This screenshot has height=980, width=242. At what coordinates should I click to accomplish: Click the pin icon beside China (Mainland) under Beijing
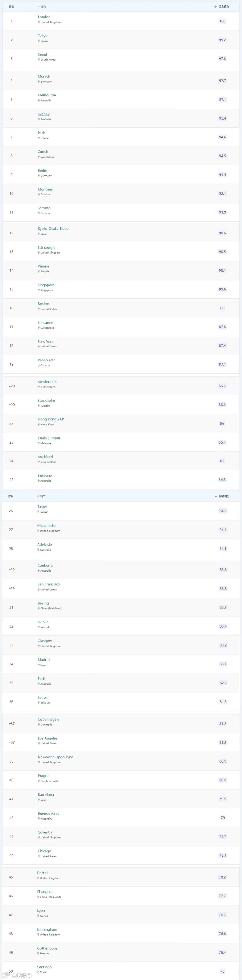tap(39, 608)
